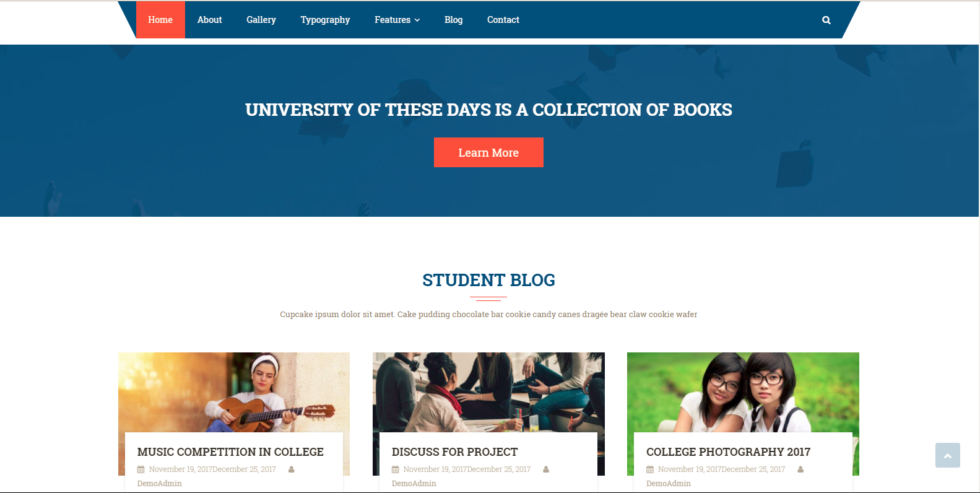Image resolution: width=980 pixels, height=493 pixels.
Task: Navigate to the Contact page
Action: tap(503, 20)
